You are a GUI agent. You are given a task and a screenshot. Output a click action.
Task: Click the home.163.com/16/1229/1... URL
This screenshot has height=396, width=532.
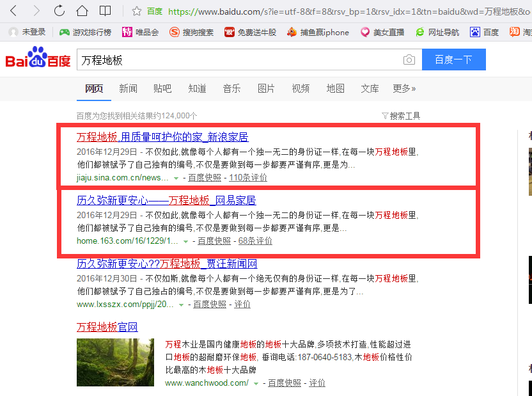(127, 241)
